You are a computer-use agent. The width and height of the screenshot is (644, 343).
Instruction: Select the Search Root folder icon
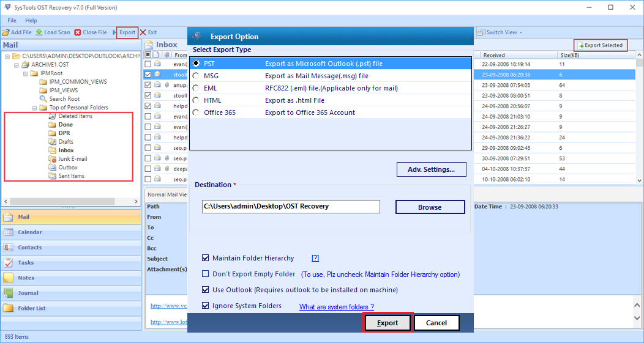click(43, 99)
